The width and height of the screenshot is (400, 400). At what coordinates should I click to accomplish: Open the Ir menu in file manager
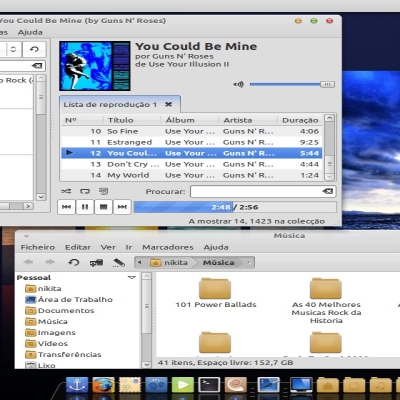point(129,247)
